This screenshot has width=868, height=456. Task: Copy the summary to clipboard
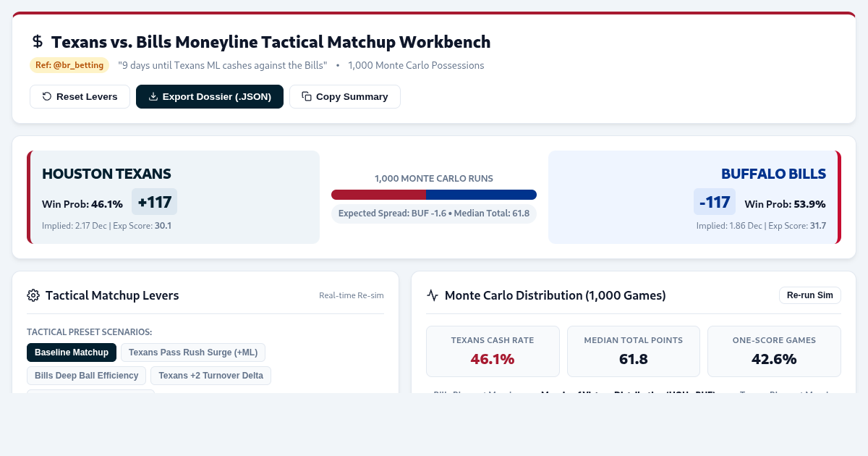pos(345,96)
